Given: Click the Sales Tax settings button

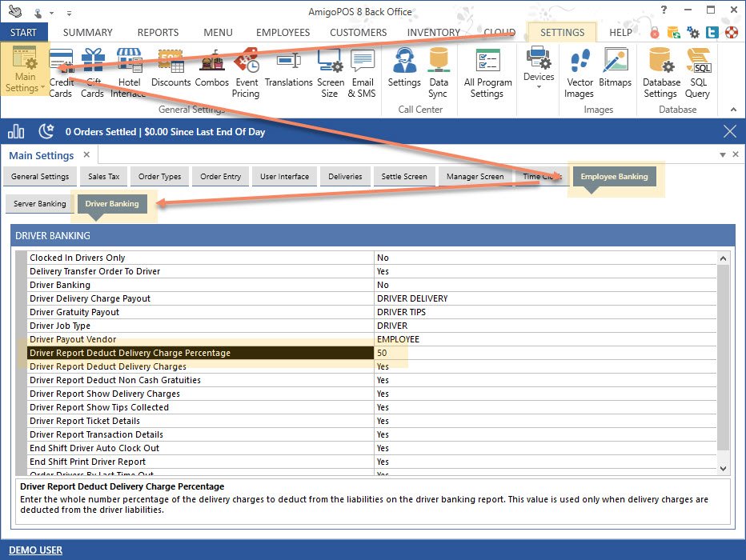Looking at the screenshot, I should coord(103,177).
